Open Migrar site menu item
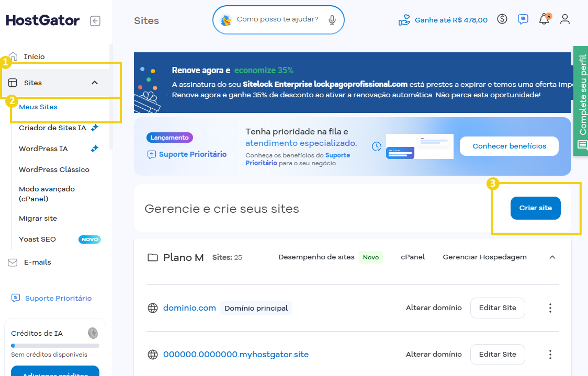Image resolution: width=588 pixels, height=376 pixels. click(x=38, y=218)
